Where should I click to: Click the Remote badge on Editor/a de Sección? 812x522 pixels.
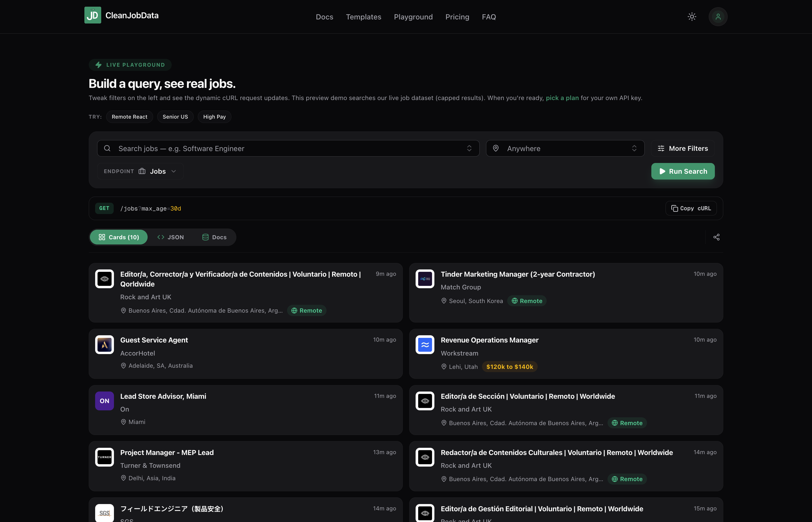[627, 423]
